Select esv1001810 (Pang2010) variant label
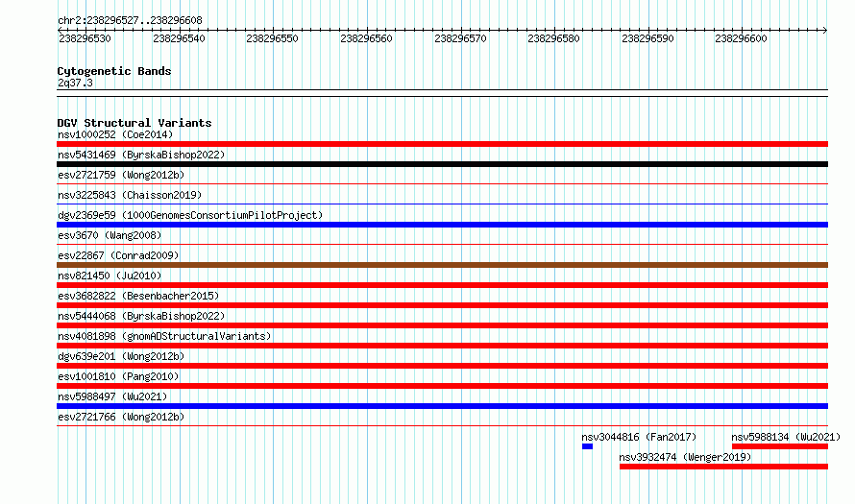Viewport: 855px width, 504px height. pyautogui.click(x=118, y=376)
